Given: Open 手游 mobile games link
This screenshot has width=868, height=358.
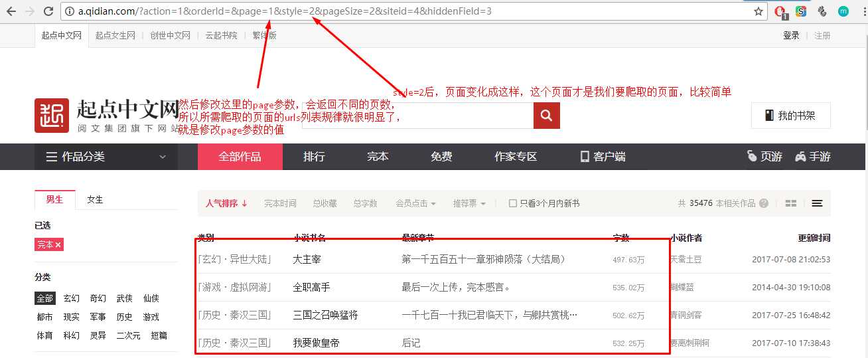Looking at the screenshot, I should click(813, 157).
